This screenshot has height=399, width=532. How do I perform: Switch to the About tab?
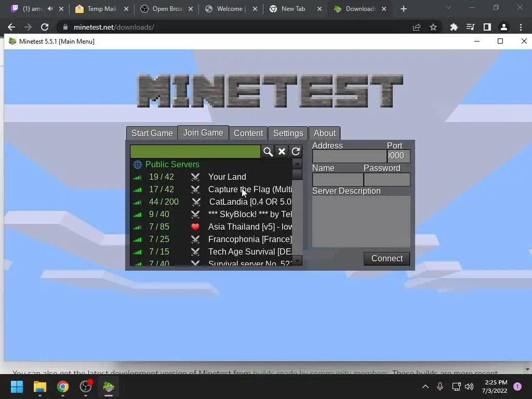click(x=325, y=134)
